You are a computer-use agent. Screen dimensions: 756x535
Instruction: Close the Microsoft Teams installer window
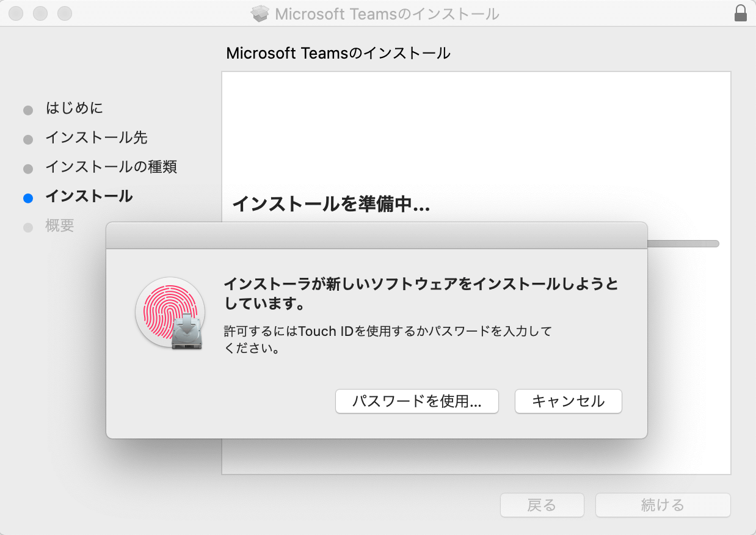tap(16, 13)
